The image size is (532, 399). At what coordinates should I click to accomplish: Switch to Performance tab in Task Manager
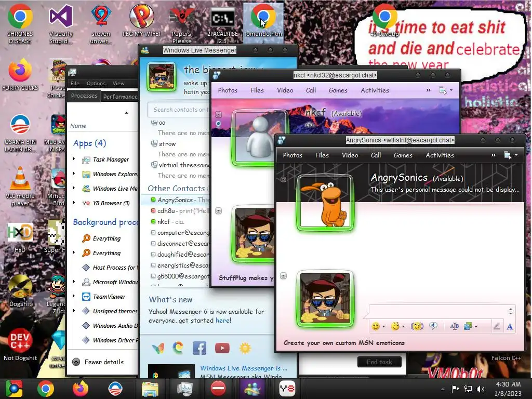(120, 96)
